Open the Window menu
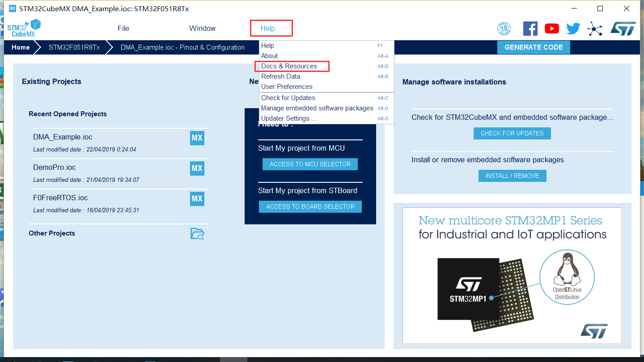 click(x=202, y=28)
